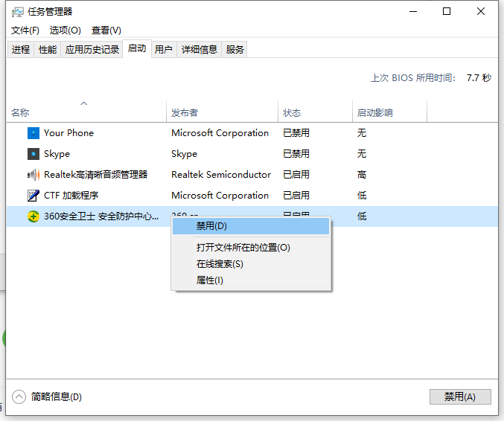Click the Skype app icon

(x=34, y=154)
